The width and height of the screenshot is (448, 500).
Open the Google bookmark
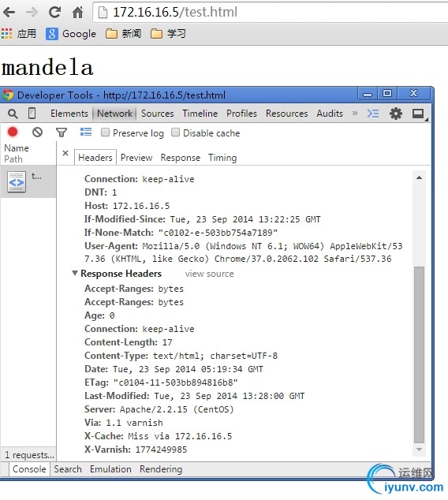71,33
